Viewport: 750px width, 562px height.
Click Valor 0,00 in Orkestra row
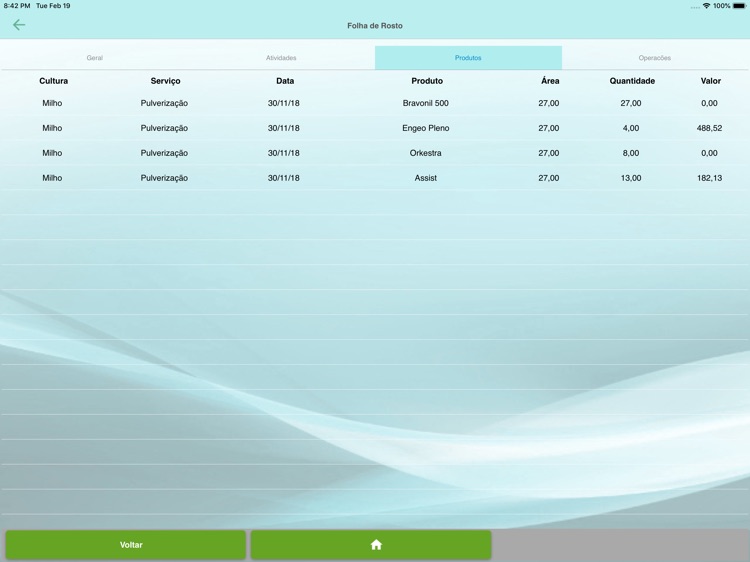709,153
